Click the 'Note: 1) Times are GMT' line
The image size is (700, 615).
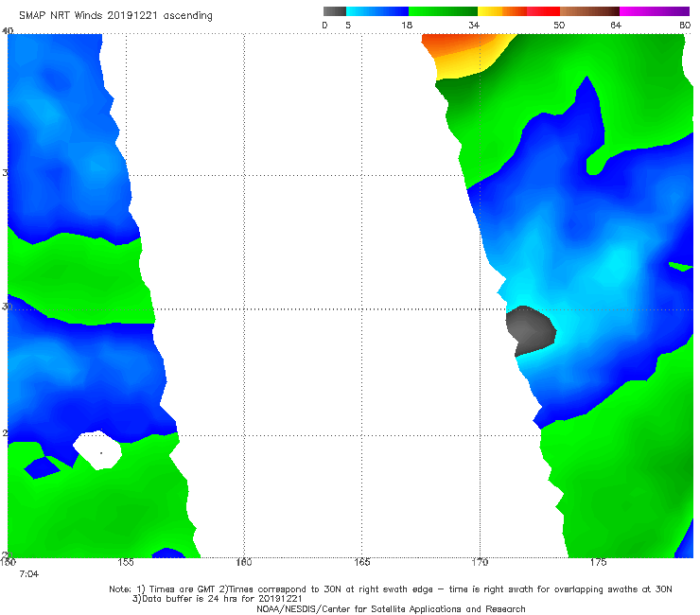pyautogui.click(x=390, y=589)
